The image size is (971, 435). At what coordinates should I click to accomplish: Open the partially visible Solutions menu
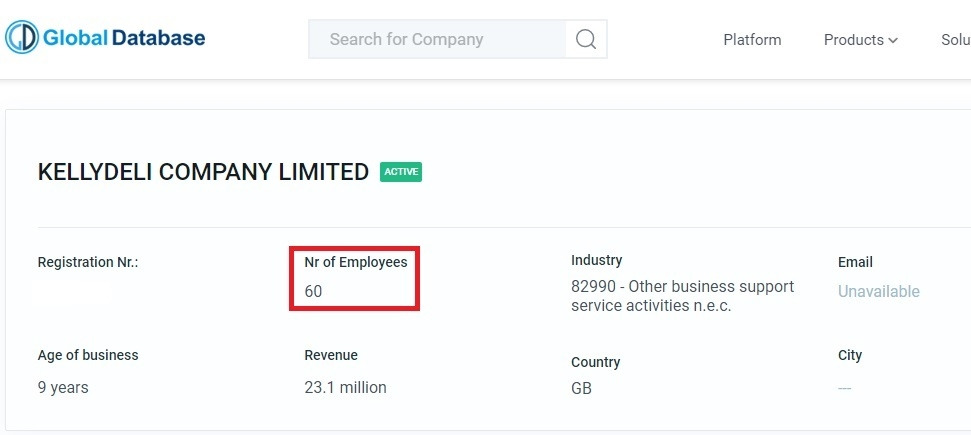956,40
